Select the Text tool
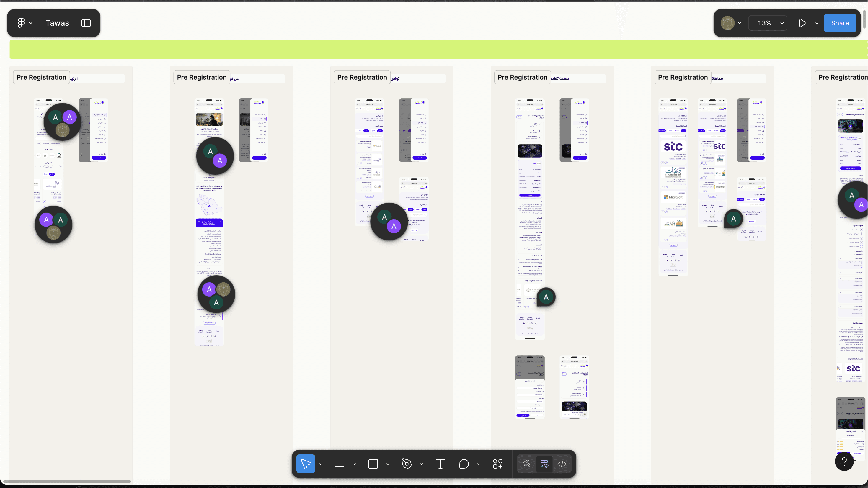868x488 pixels. point(440,464)
